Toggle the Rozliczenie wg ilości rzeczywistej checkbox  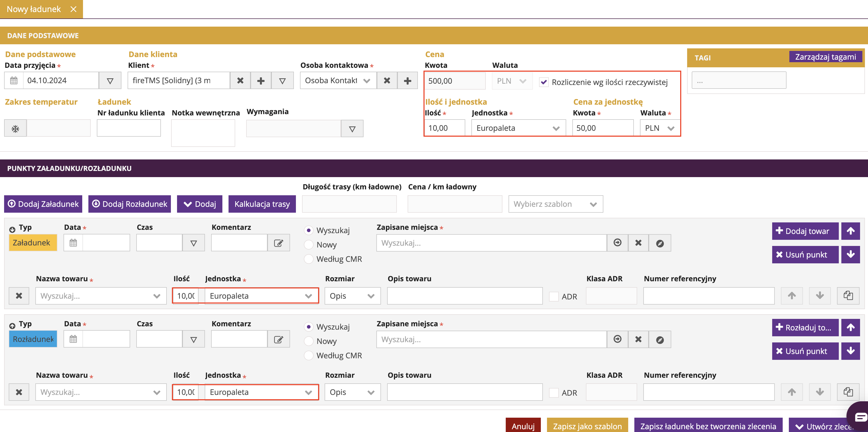click(543, 82)
